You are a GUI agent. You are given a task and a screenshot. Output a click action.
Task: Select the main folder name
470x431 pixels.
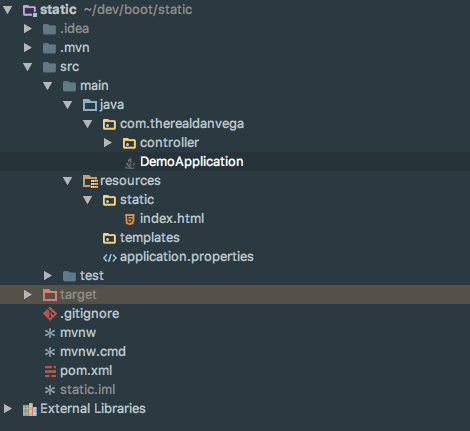[94, 86]
